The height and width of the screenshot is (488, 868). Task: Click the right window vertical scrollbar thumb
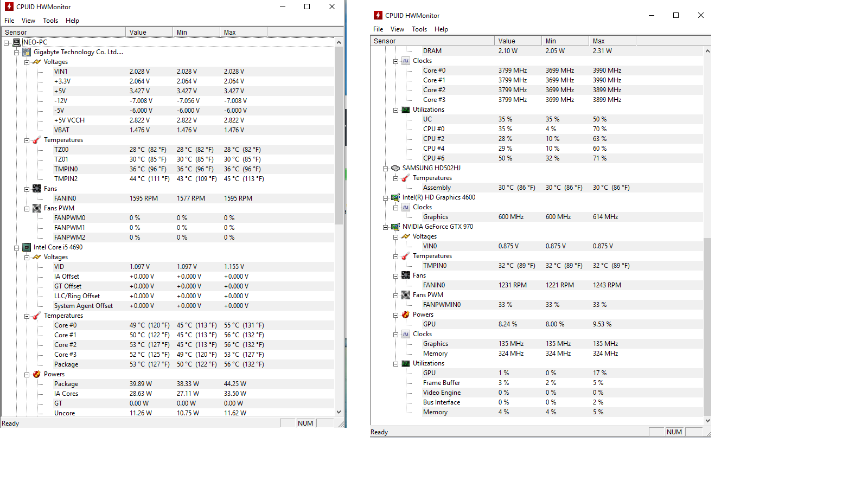707,326
